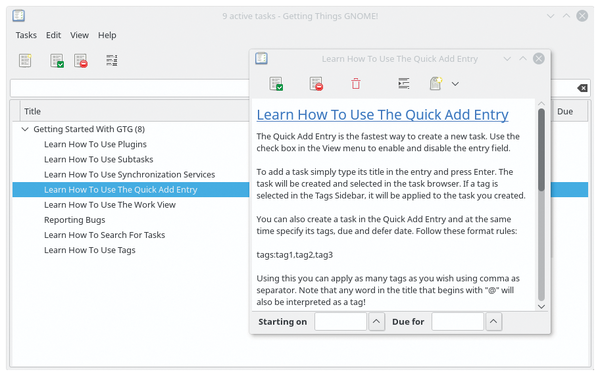Image resolution: width=600 pixels, height=376 pixels.
Task: Click the GTG app icon in main title bar
Action: tap(18, 16)
